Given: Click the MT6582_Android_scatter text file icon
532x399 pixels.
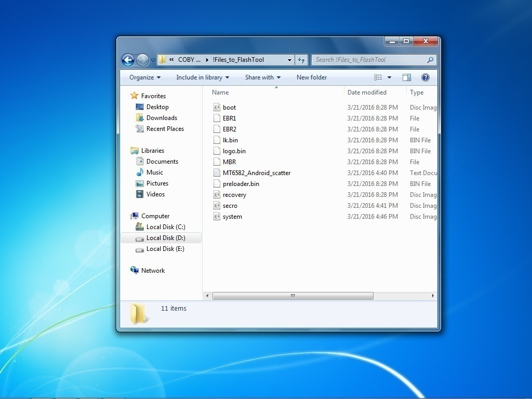Looking at the screenshot, I should (x=217, y=172).
